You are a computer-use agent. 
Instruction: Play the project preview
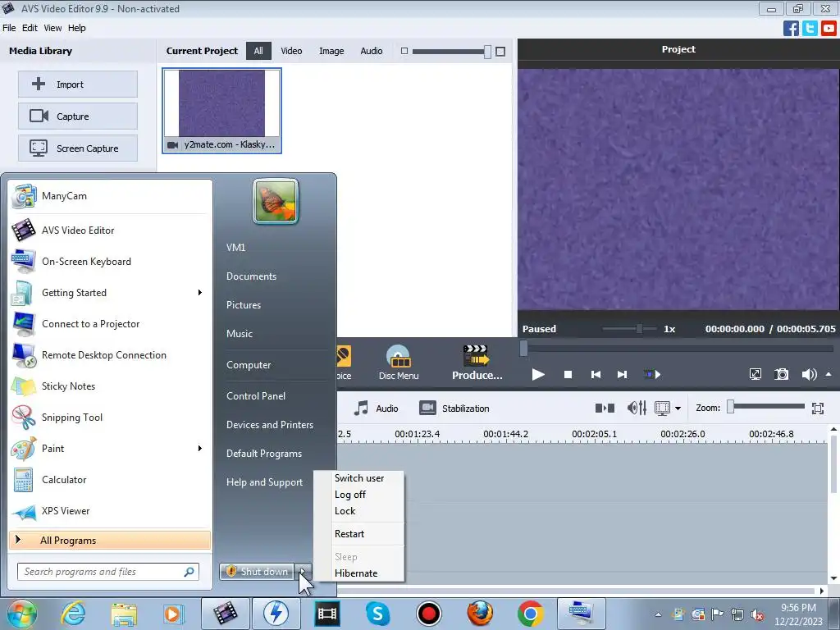click(538, 374)
